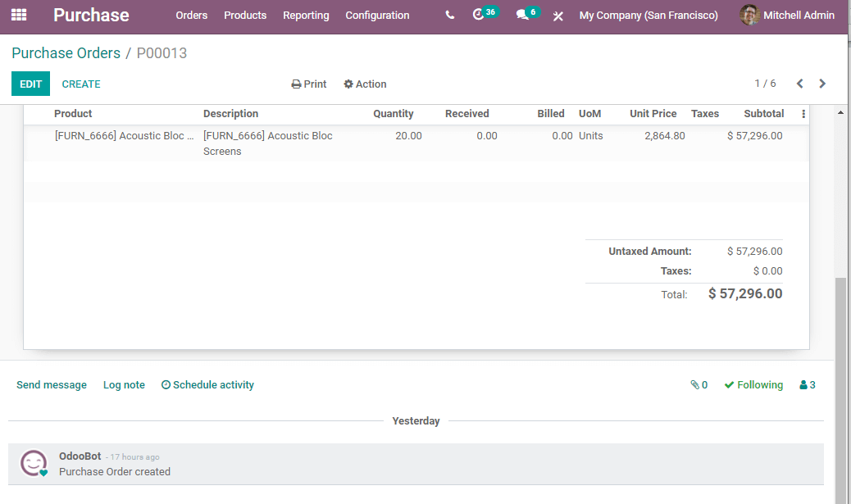Viewport: 851px width, 504px height.
Task: Click the Purchase app title
Action: click(x=91, y=16)
